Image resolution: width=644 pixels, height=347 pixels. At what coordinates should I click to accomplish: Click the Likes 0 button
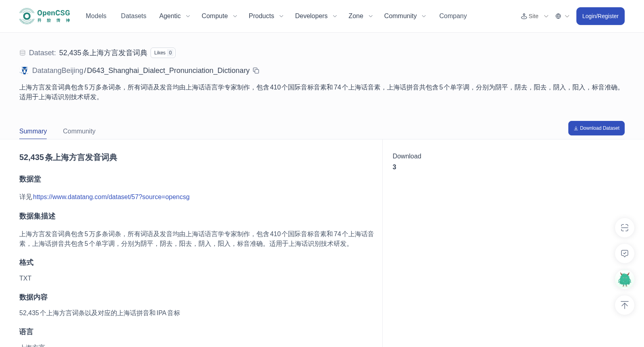pyautogui.click(x=163, y=53)
